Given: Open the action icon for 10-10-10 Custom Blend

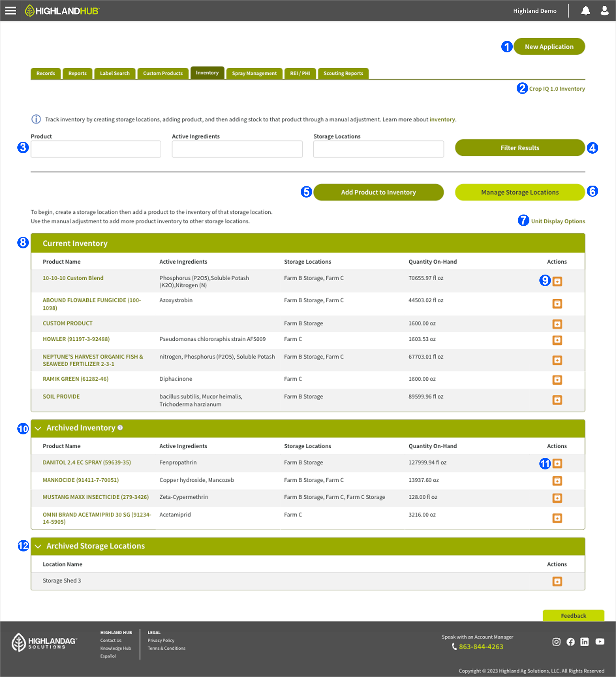Looking at the screenshot, I should coord(557,281).
